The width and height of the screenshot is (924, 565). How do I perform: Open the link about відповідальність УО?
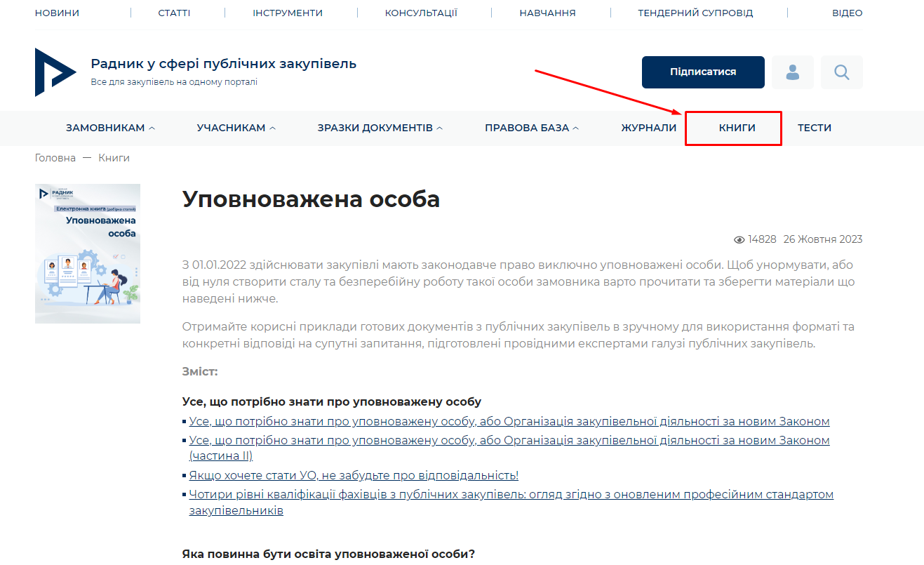(x=354, y=475)
